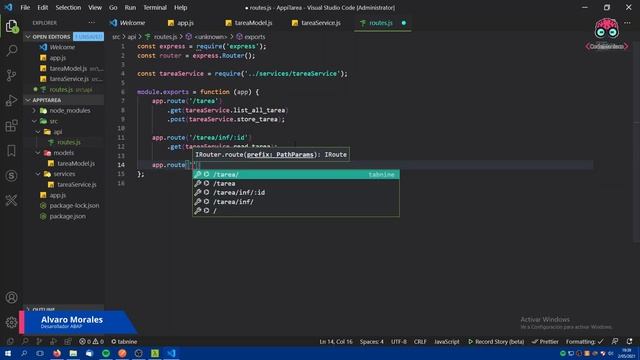640x360 pixels.
Task: Select the '/tarea/inf/' suggestion
Action: click(296, 202)
